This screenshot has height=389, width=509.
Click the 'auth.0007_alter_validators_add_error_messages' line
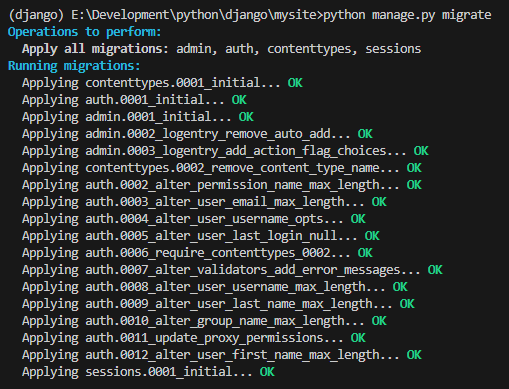pos(232,270)
